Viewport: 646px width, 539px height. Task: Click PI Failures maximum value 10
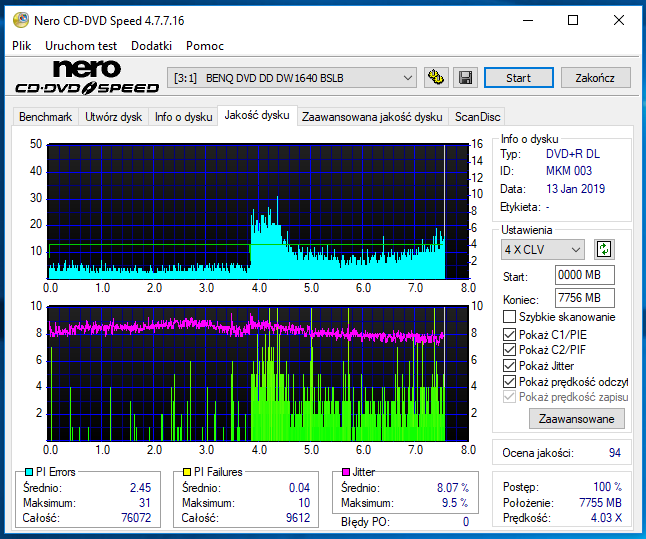(304, 503)
